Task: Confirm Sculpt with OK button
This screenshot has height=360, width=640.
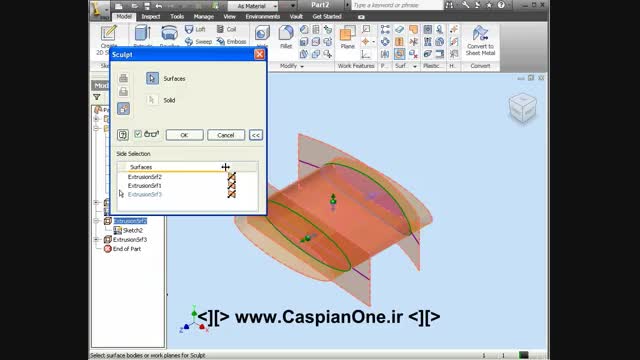Action: [x=184, y=135]
